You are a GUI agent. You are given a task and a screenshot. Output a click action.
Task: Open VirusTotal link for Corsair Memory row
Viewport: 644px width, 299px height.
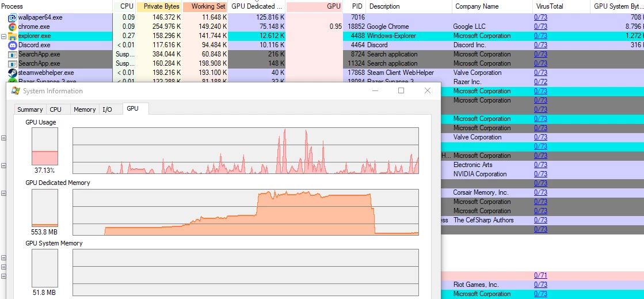[540, 192]
